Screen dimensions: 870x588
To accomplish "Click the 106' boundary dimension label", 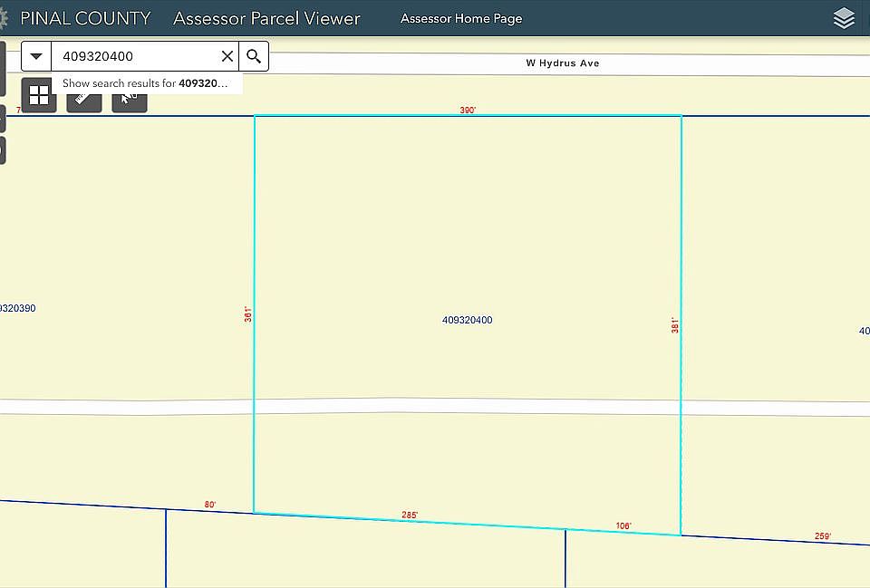I will (x=623, y=525).
